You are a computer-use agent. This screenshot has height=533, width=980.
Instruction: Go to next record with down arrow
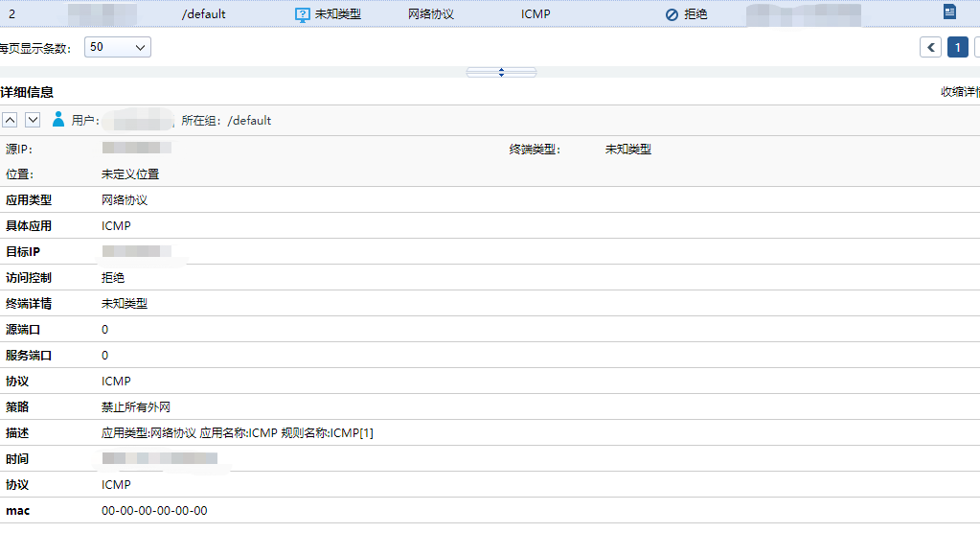click(33, 120)
